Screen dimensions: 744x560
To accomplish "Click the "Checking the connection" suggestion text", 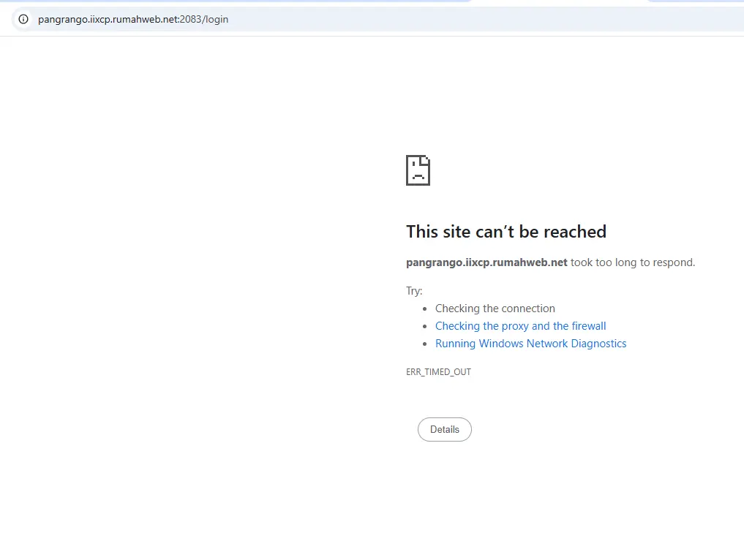I will click(495, 309).
